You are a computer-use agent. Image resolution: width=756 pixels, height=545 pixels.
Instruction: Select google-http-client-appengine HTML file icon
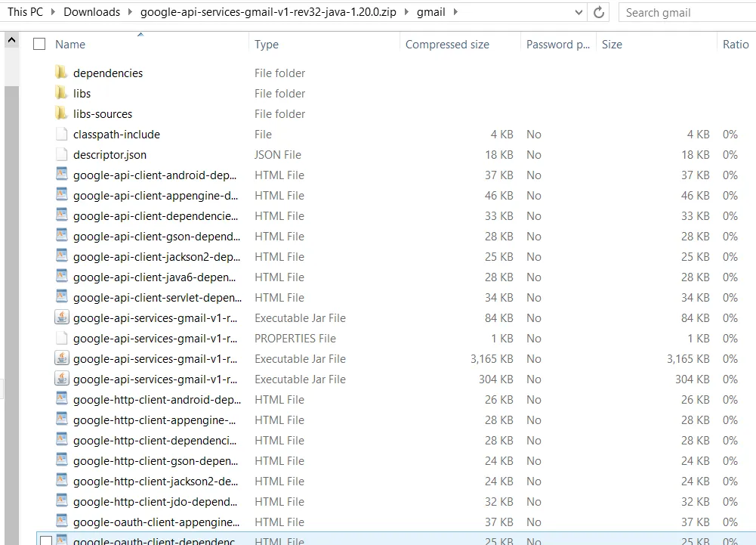click(x=61, y=420)
